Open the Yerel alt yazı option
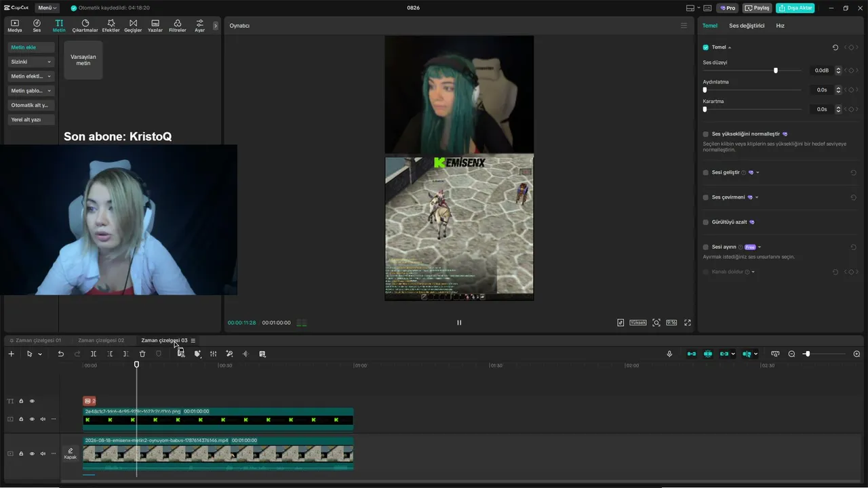The height and width of the screenshot is (488, 868). (31, 120)
